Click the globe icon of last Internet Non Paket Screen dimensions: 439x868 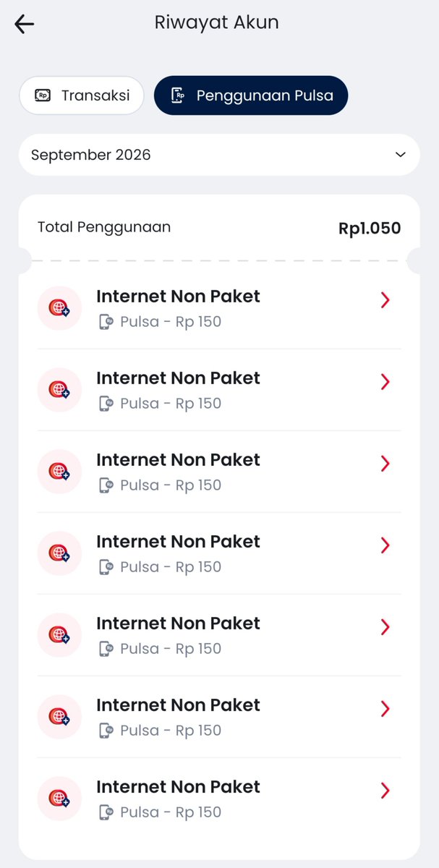pyautogui.click(x=59, y=799)
